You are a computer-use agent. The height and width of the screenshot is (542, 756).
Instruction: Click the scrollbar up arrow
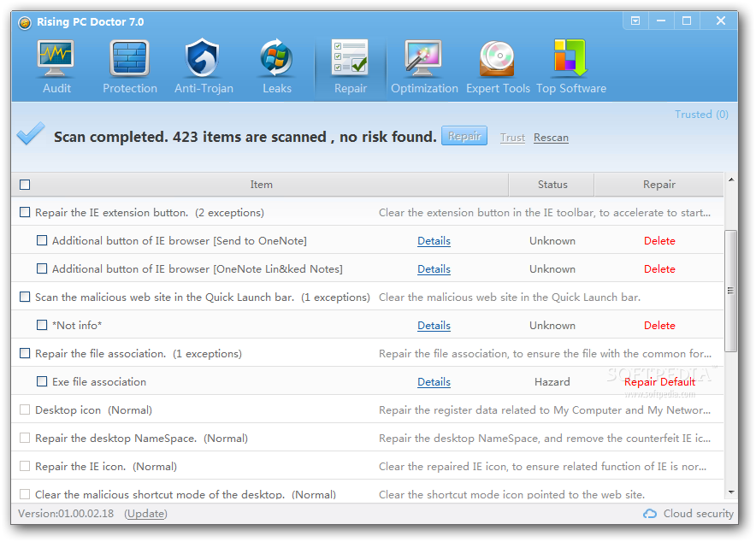(731, 180)
